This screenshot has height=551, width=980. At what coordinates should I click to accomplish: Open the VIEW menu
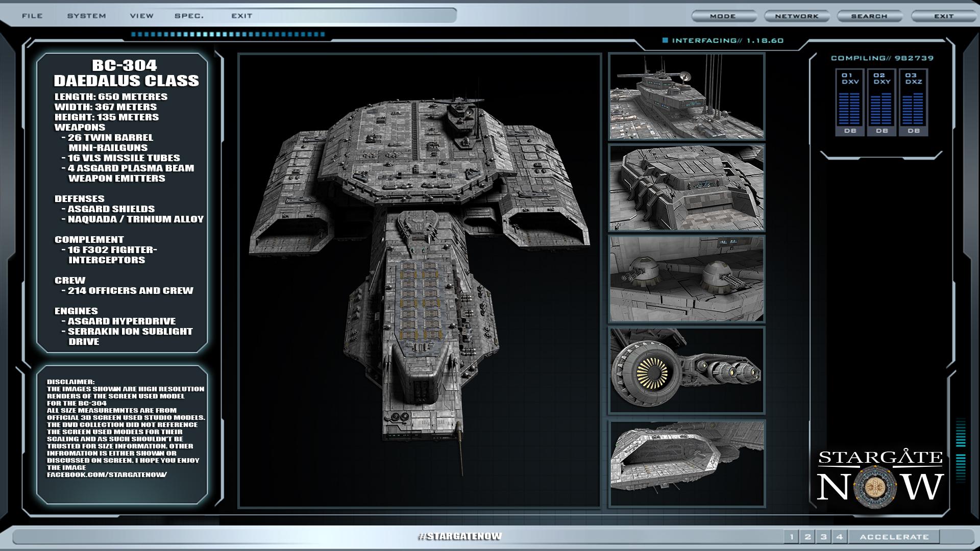click(141, 16)
